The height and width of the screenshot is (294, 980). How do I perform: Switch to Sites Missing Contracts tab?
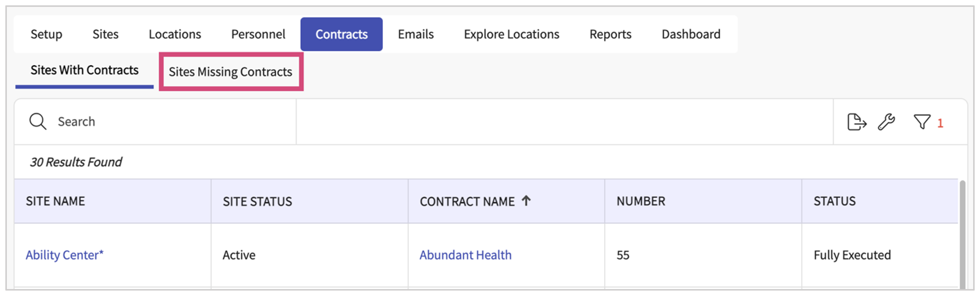coord(230,72)
